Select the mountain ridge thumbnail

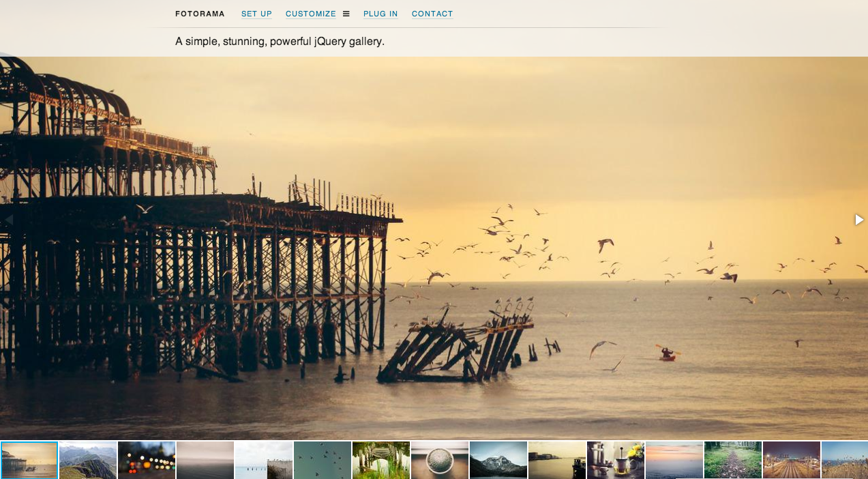pyautogui.click(x=88, y=459)
